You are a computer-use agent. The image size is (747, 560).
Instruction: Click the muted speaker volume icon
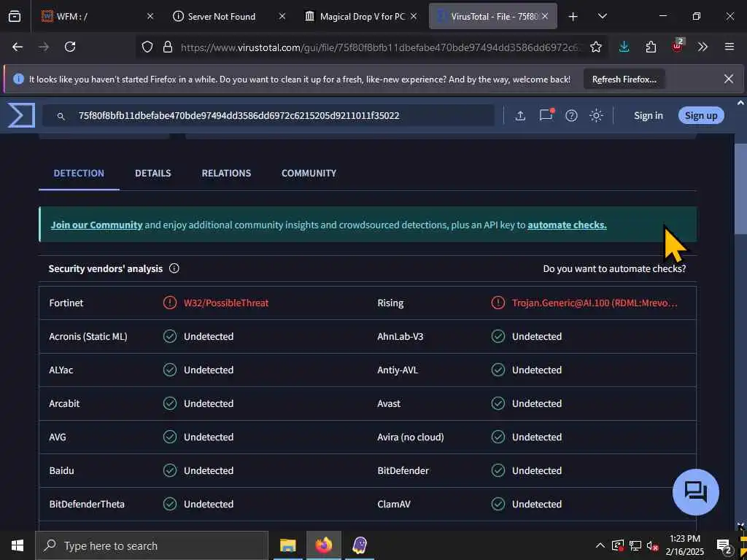(x=652, y=546)
